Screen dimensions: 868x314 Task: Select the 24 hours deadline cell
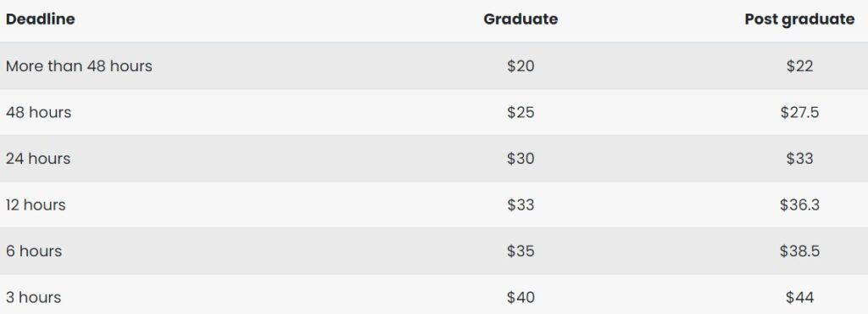point(38,159)
